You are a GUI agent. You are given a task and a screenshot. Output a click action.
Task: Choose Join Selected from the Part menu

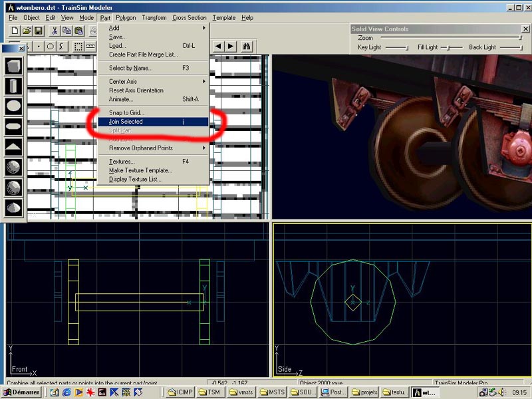126,122
